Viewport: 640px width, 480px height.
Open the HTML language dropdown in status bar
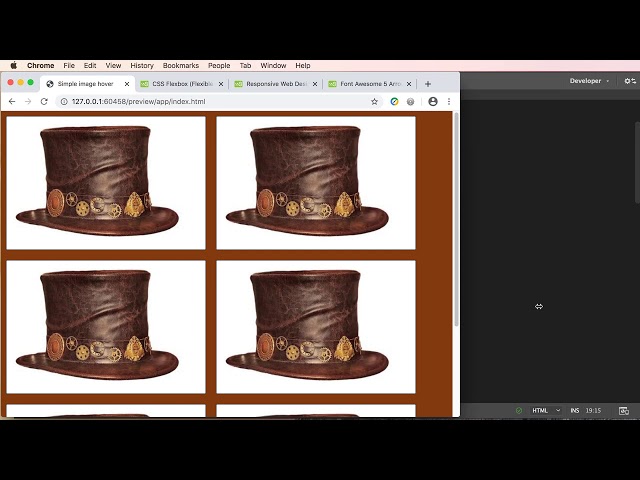[x=547, y=411]
